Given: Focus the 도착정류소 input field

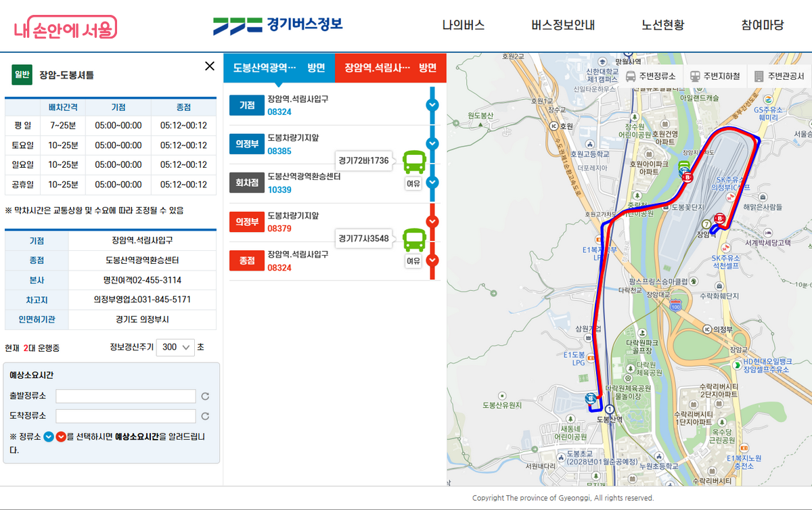Looking at the screenshot, I should pyautogui.click(x=126, y=417).
